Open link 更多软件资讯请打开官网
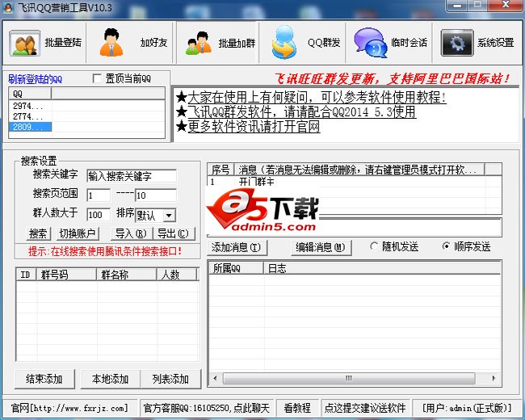The width and height of the screenshot is (525, 420). click(x=254, y=127)
